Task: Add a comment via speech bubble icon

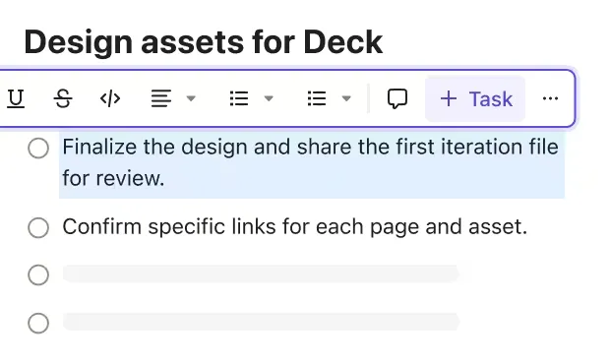Action: pos(397,98)
